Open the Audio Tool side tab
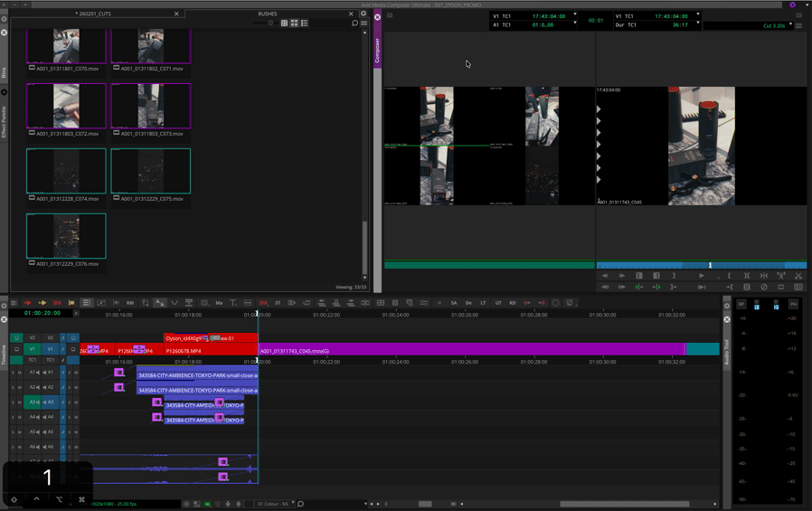The image size is (812, 511). point(727,352)
